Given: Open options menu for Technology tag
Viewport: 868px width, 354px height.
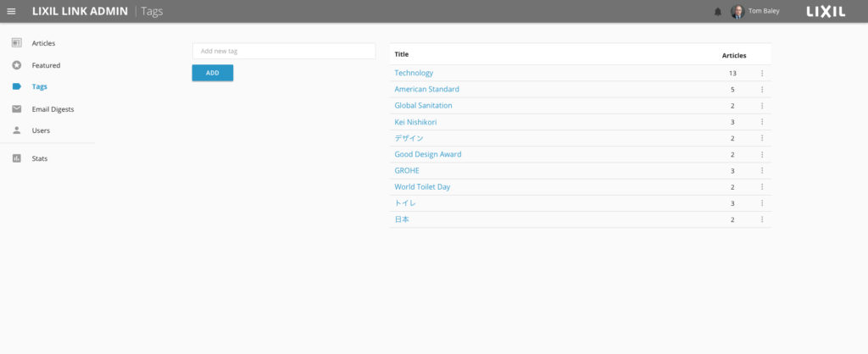Looking at the screenshot, I should (x=762, y=73).
